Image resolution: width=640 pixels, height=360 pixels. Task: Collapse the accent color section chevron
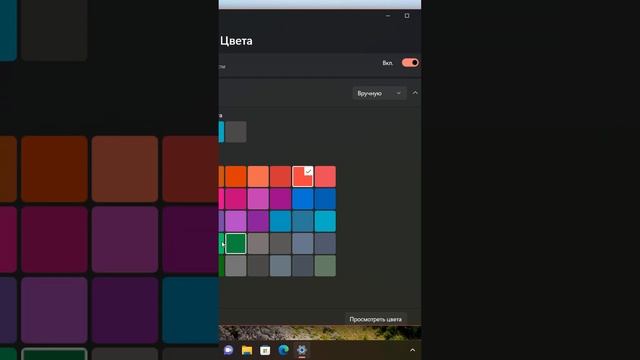[x=415, y=93]
